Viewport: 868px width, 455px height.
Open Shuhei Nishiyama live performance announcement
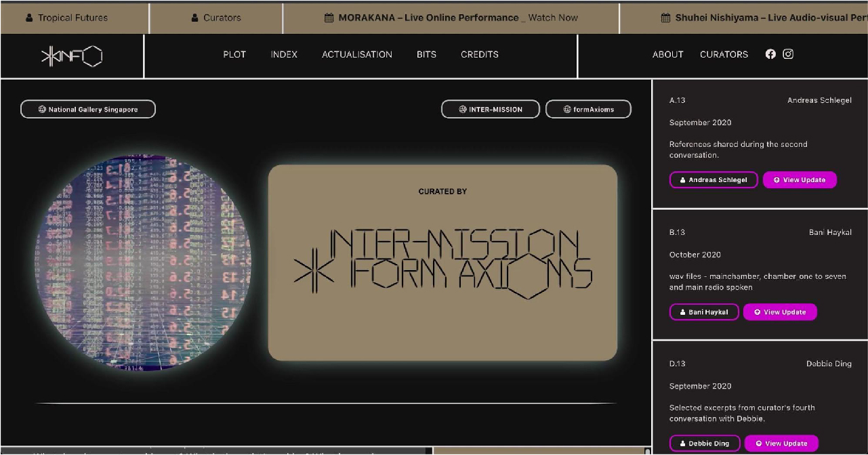point(764,18)
